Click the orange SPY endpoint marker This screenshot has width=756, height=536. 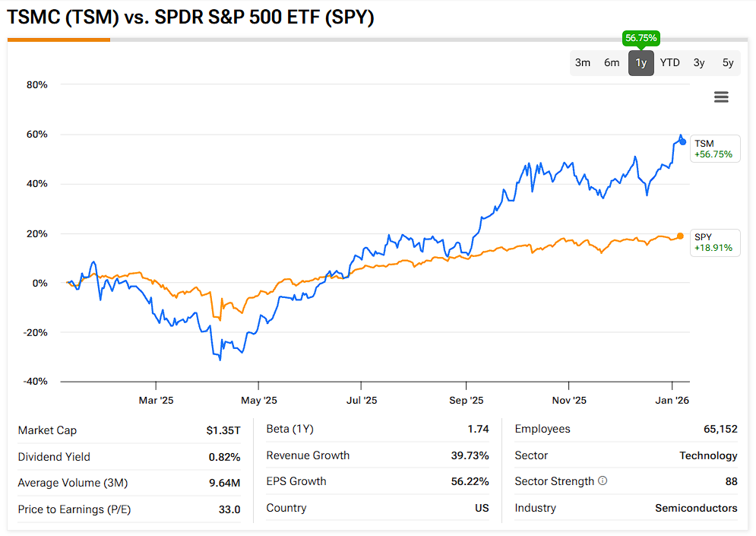[x=680, y=236]
